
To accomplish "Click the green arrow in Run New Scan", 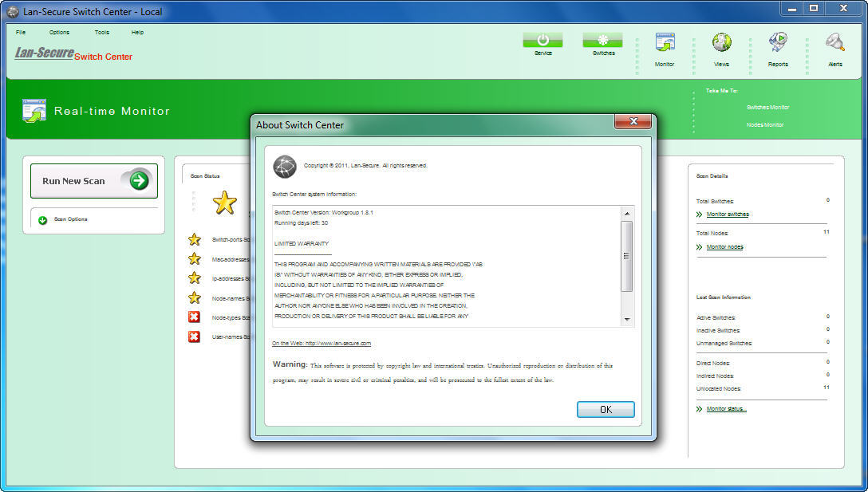I will coord(139,180).
